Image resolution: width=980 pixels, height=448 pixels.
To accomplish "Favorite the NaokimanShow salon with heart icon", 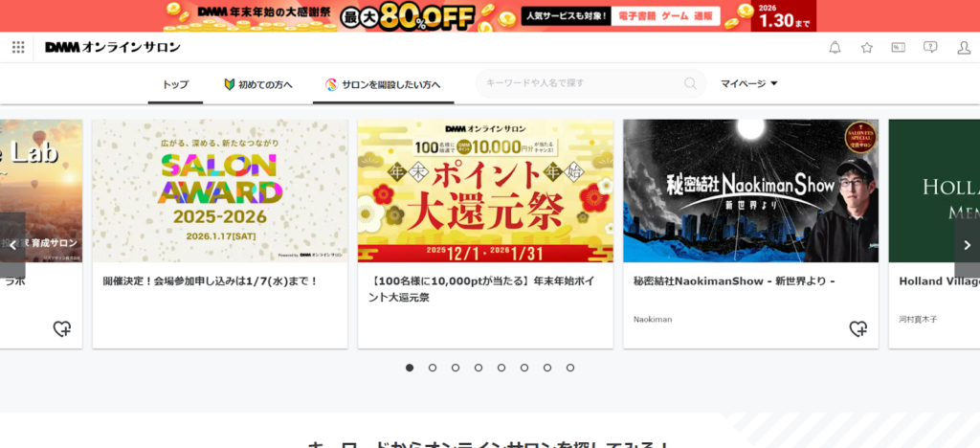I will [x=858, y=328].
